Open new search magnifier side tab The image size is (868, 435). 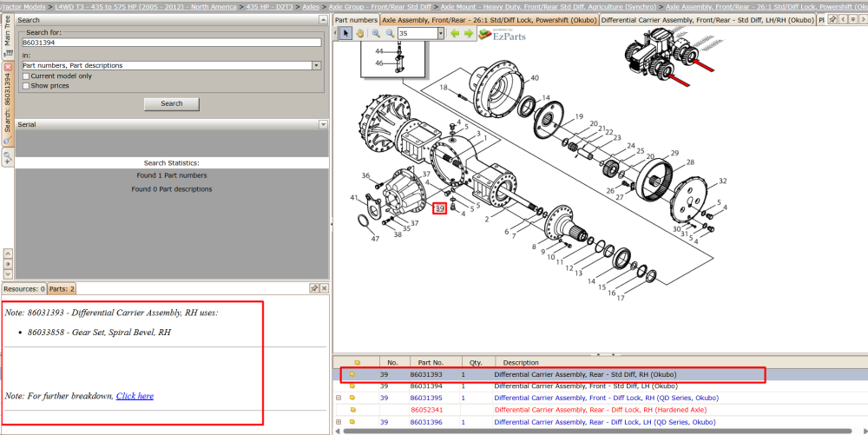(8, 158)
